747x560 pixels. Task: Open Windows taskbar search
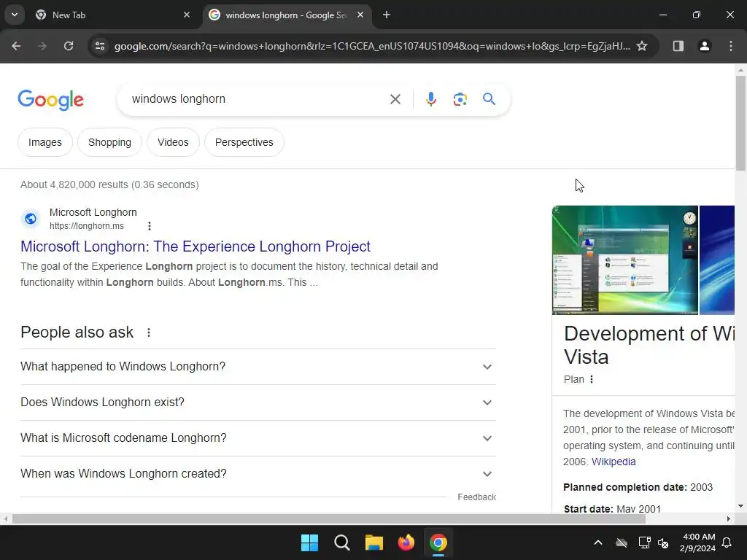(x=342, y=542)
